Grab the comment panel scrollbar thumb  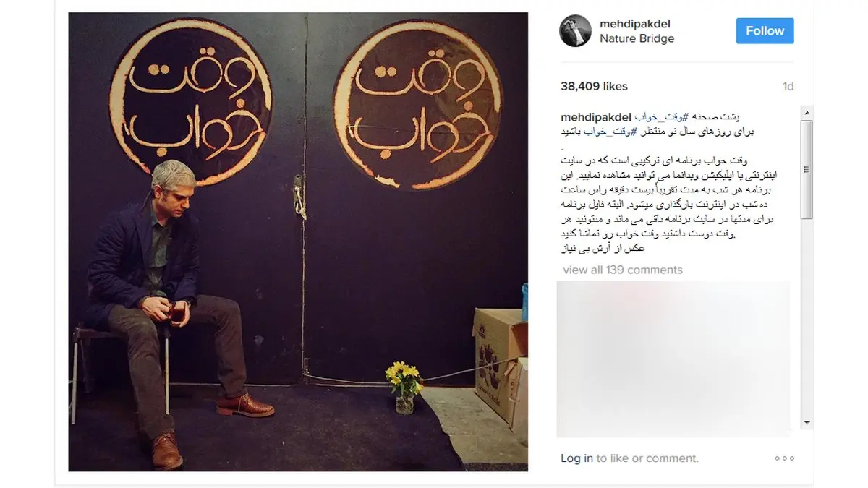pos(807,170)
